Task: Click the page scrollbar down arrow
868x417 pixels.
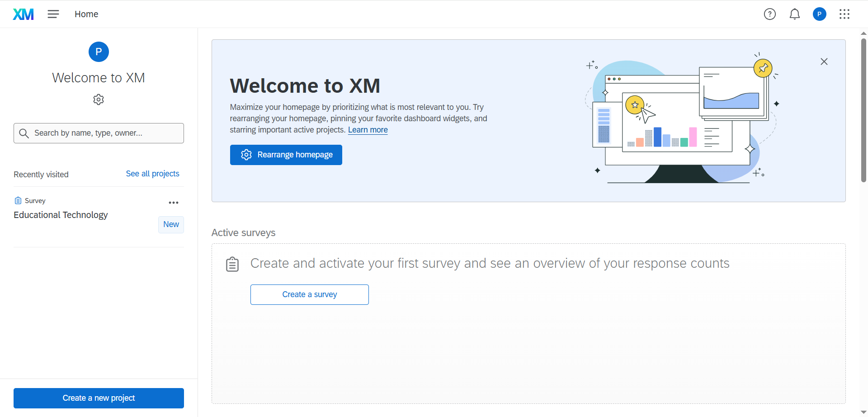Action: coord(863,412)
